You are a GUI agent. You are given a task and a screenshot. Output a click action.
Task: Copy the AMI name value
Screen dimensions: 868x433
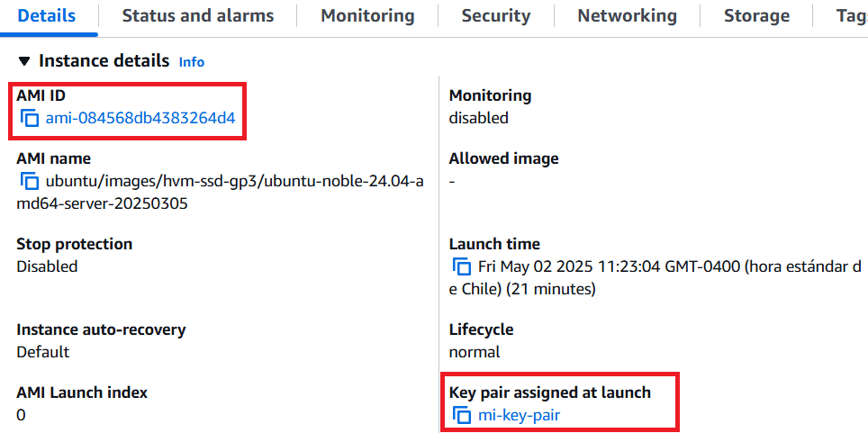(x=30, y=182)
